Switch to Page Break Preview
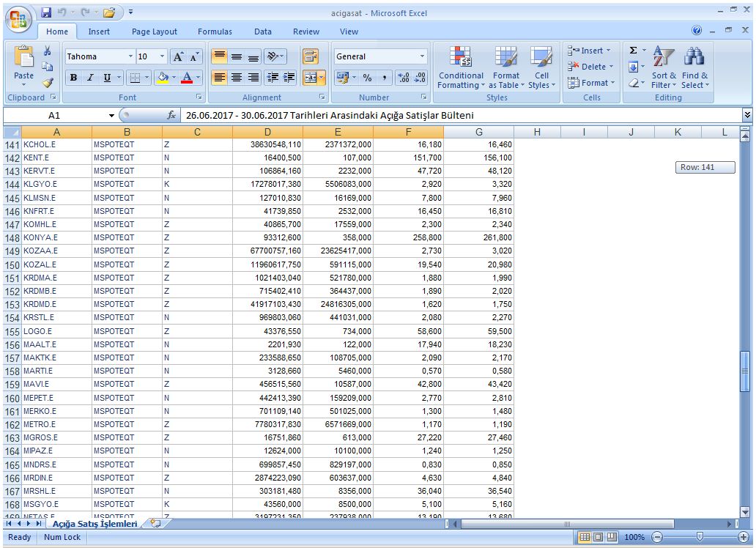The width and height of the screenshot is (756, 548). 612,537
